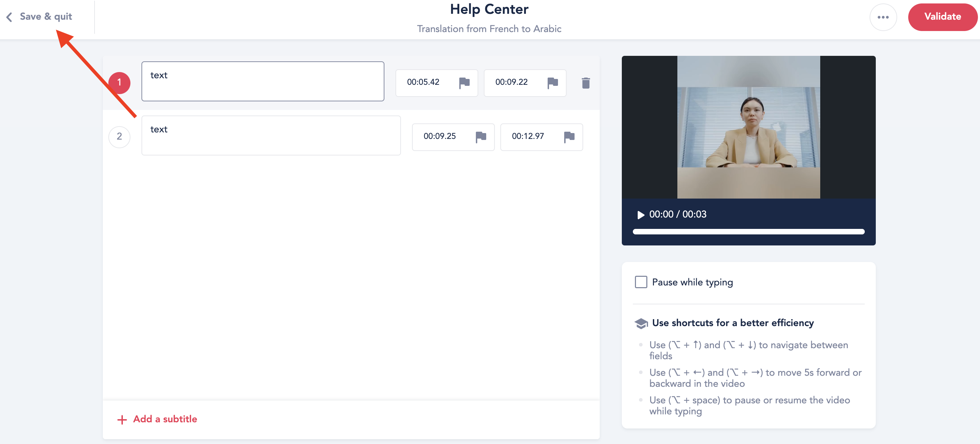Delete subtitle 1 with the trash icon

pyautogui.click(x=586, y=83)
